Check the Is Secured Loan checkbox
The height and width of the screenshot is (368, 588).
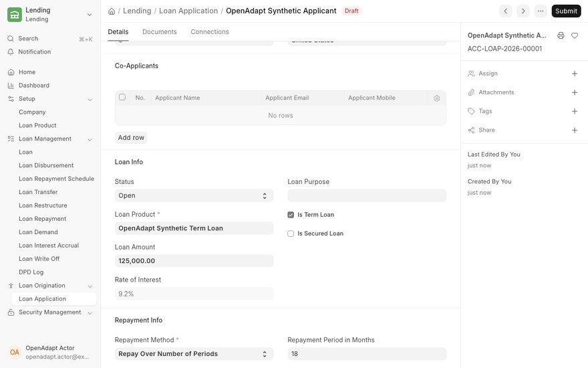(x=291, y=234)
